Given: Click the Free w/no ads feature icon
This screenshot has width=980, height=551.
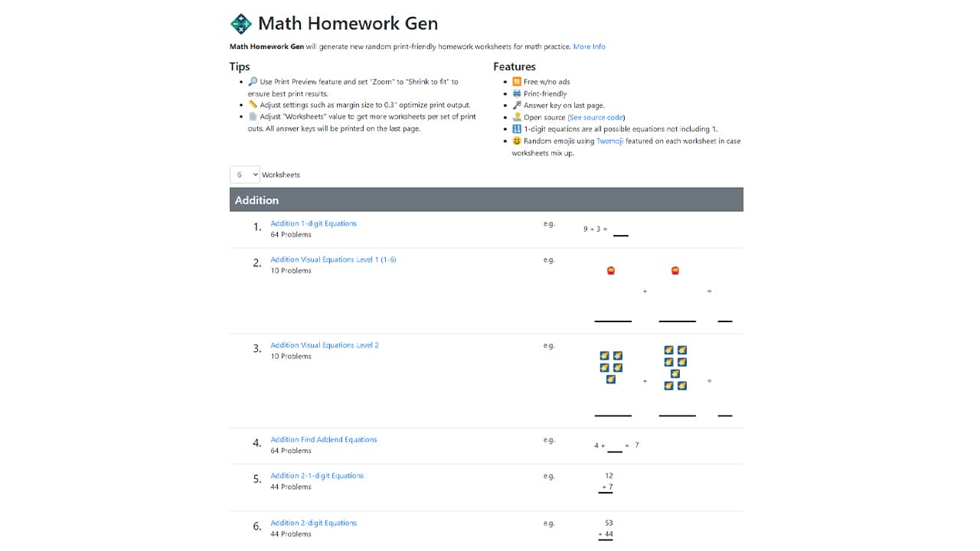Looking at the screenshot, I should tap(516, 81).
